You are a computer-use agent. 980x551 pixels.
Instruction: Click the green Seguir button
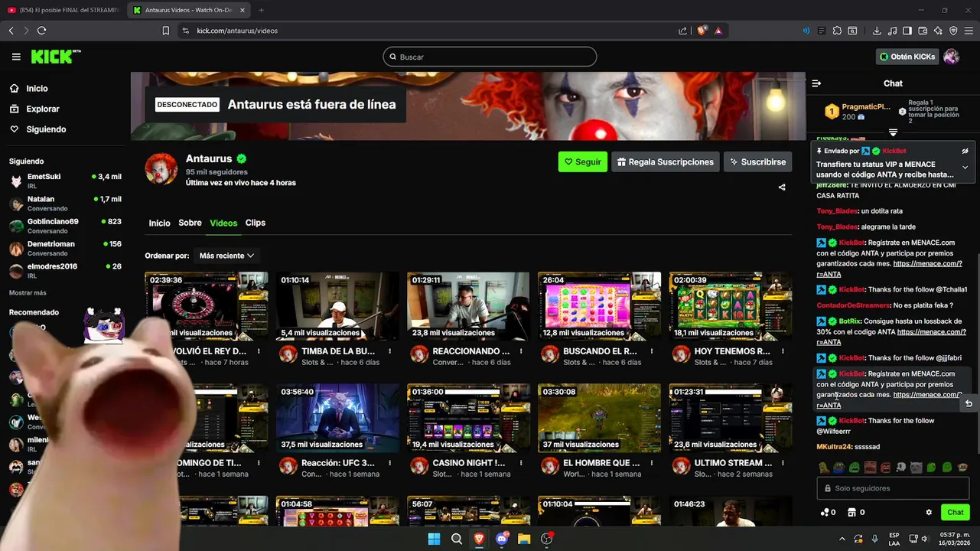pyautogui.click(x=583, y=161)
